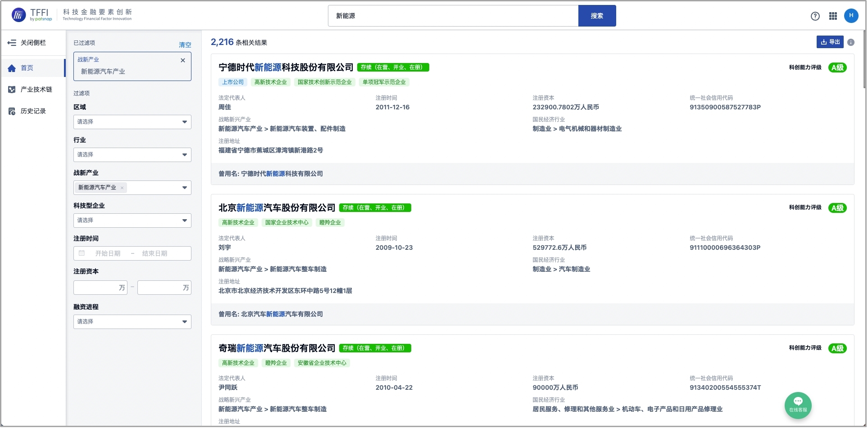The width and height of the screenshot is (868, 428).
Task: Open the 在线客服 chat bubble
Action: [798, 405]
